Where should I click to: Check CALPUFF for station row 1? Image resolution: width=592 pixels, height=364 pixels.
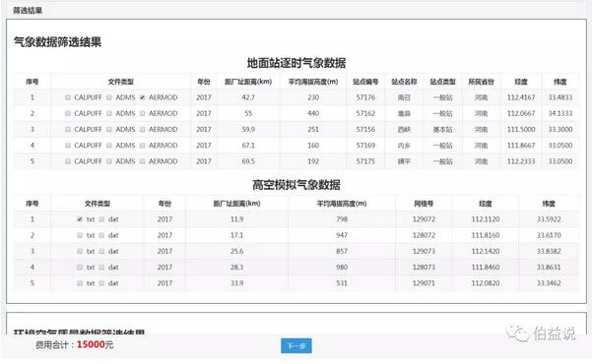pyautogui.click(x=68, y=97)
